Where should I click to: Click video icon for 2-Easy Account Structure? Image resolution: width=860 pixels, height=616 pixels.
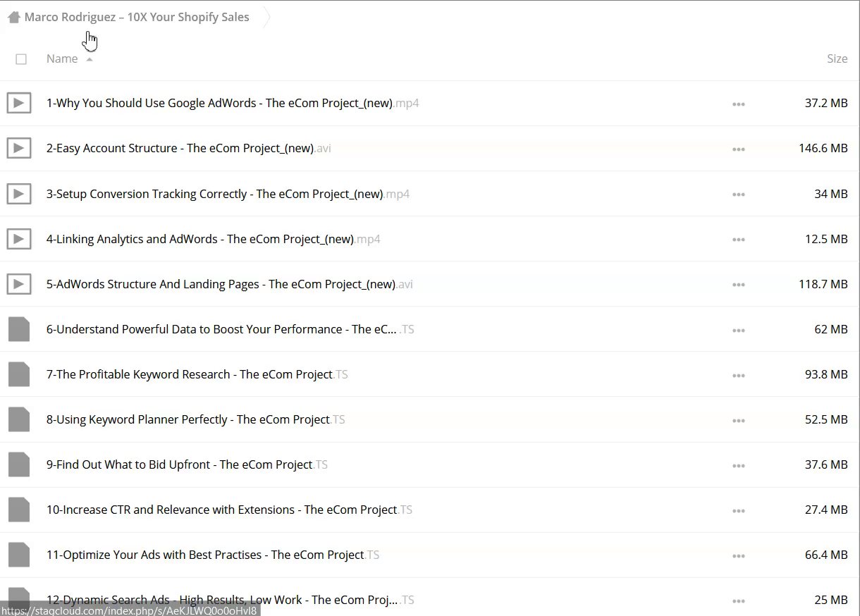click(19, 149)
